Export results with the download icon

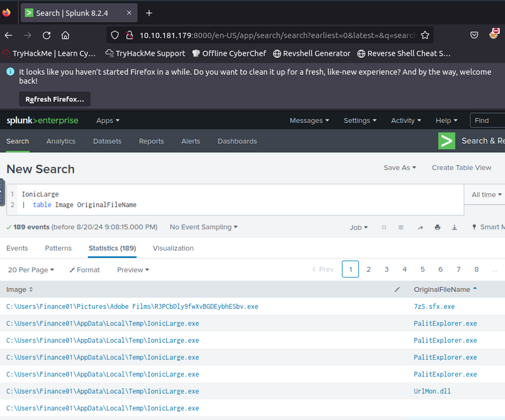pos(454,227)
